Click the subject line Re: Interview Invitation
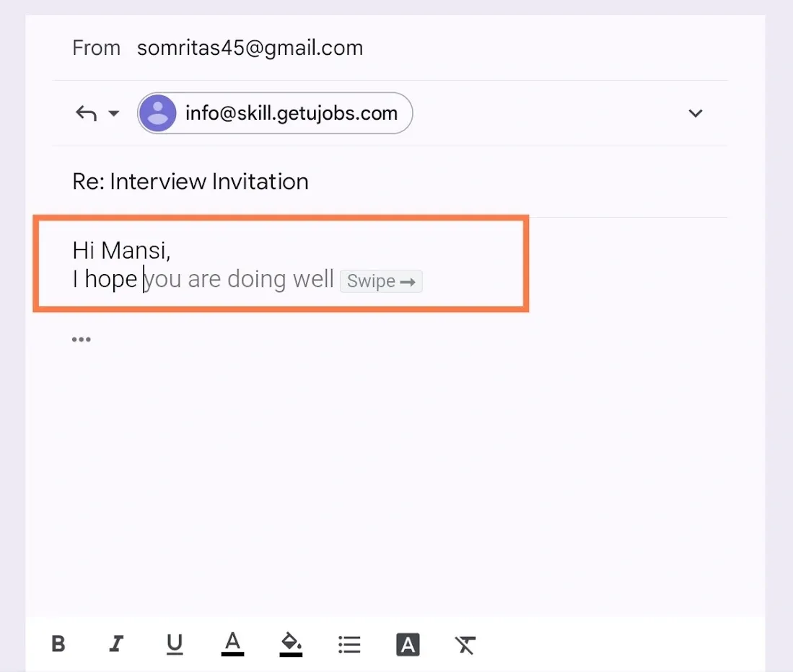The height and width of the screenshot is (672, 793). (x=190, y=181)
